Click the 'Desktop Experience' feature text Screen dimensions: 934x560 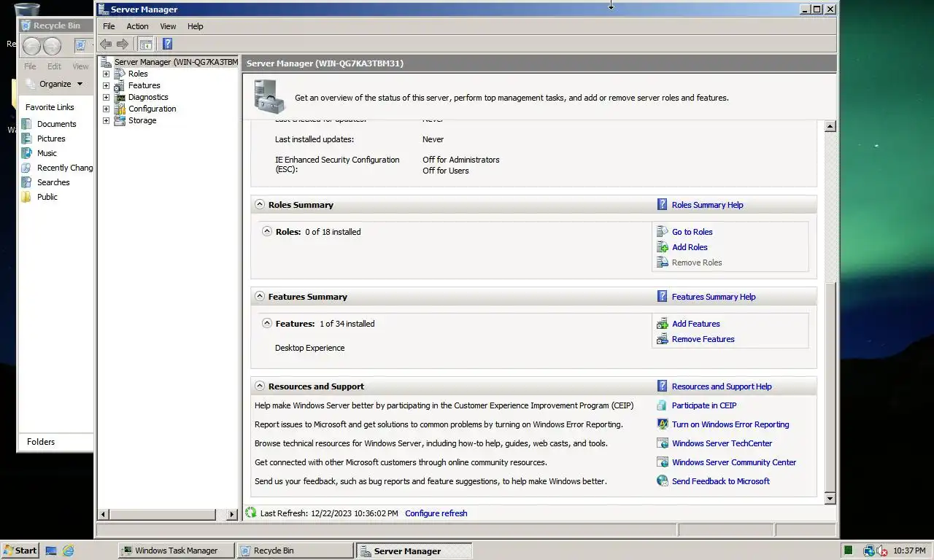(309, 348)
